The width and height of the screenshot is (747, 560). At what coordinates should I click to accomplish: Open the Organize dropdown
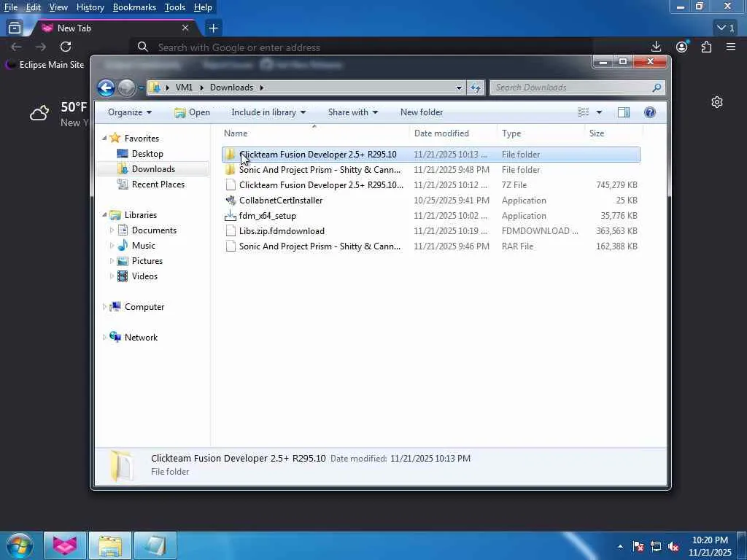coord(130,112)
